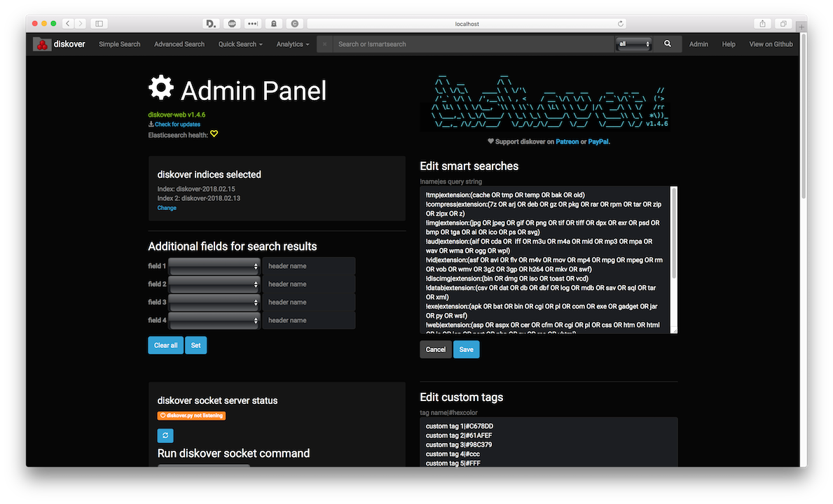Click Safari back arrow button
The height and width of the screenshot is (504, 833).
pos(68,23)
